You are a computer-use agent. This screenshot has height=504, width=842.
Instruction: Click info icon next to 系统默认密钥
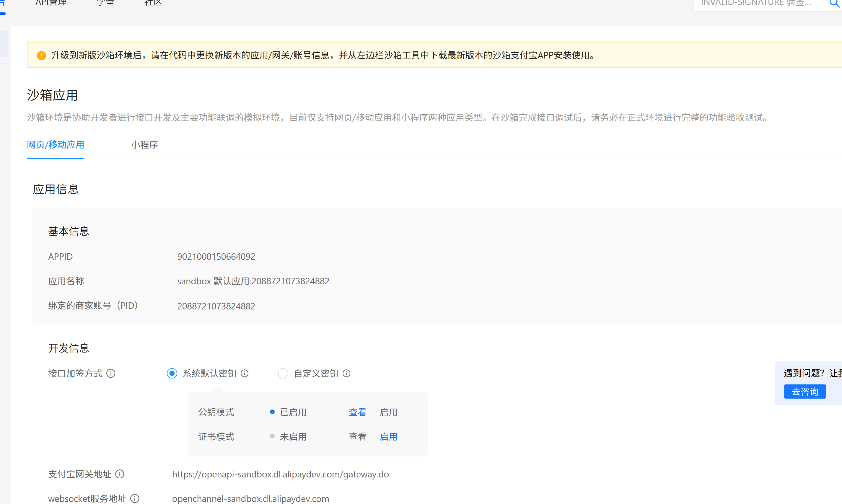pyautogui.click(x=245, y=373)
